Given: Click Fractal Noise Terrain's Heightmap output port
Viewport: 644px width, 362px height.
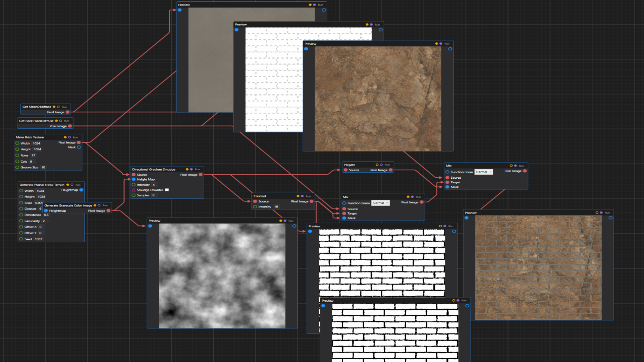Looking at the screenshot, I should (81, 190).
